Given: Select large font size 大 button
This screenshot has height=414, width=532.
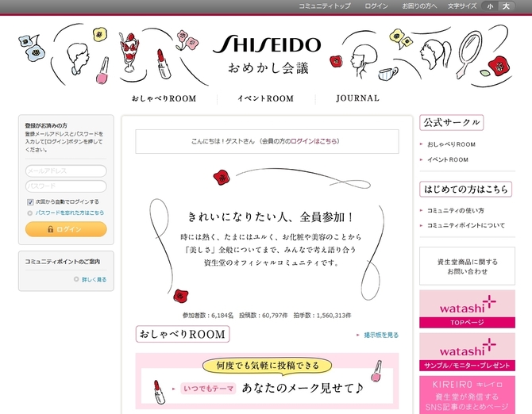Looking at the screenshot, I should tap(507, 6).
